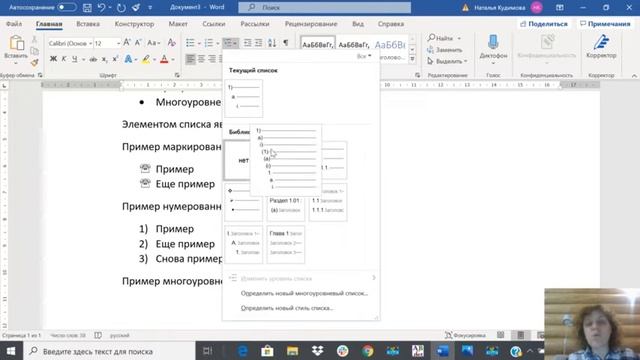Image resolution: width=640 pixels, height=360 pixels.
Task: Open the bullet list dropdown arrow
Action: pos(199,43)
